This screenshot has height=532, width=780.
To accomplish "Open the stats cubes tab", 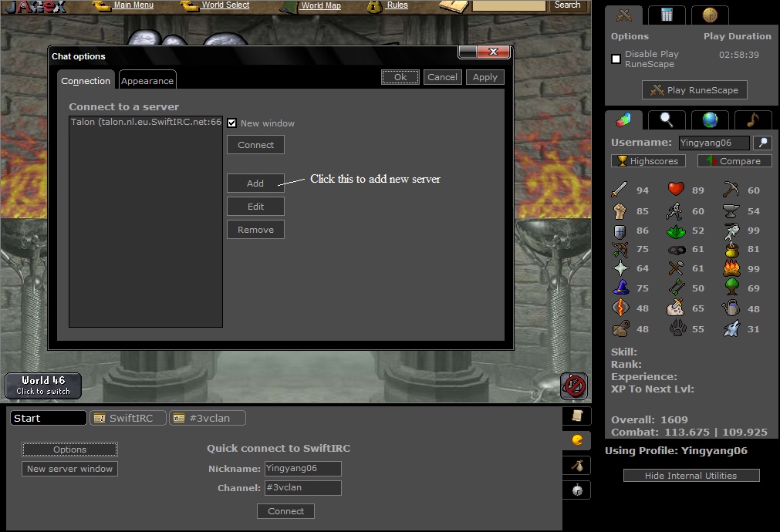I will [624, 120].
